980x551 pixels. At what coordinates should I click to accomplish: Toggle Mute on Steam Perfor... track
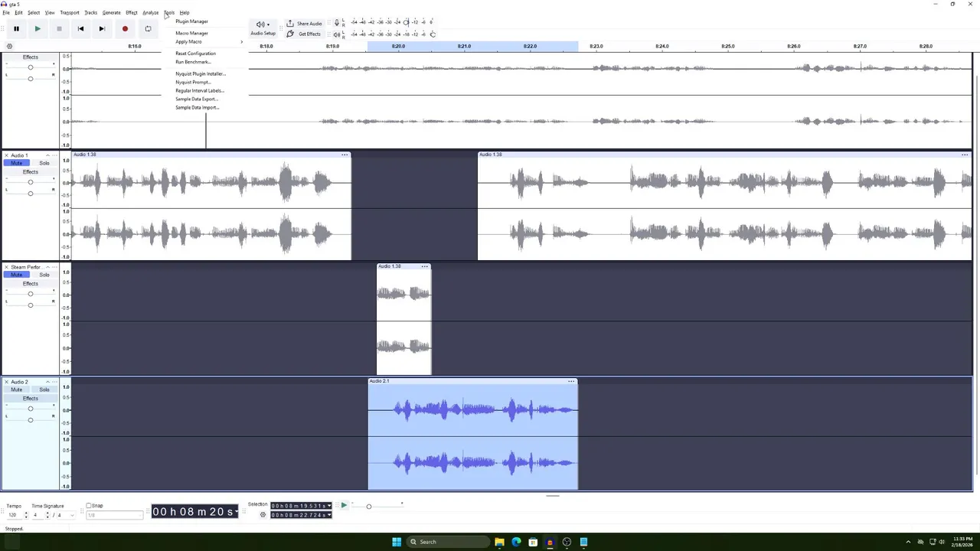click(17, 275)
